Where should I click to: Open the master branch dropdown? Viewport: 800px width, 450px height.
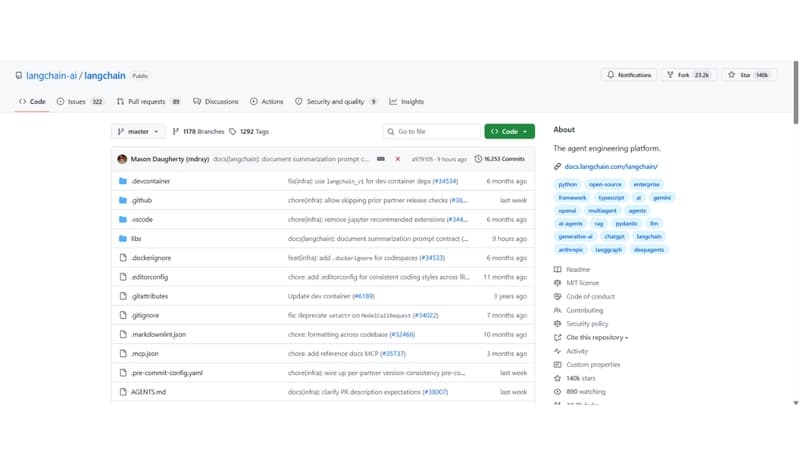coord(138,132)
